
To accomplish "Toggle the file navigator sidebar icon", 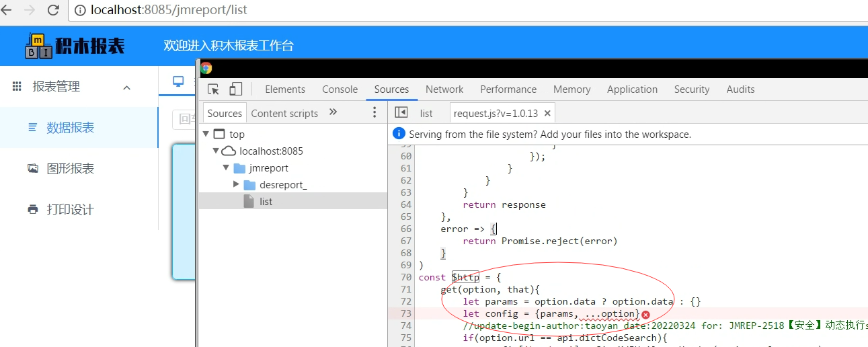I will [x=401, y=112].
